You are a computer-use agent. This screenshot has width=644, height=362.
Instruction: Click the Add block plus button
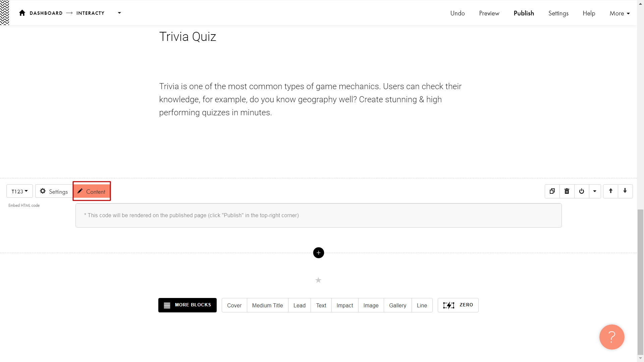[318, 252]
